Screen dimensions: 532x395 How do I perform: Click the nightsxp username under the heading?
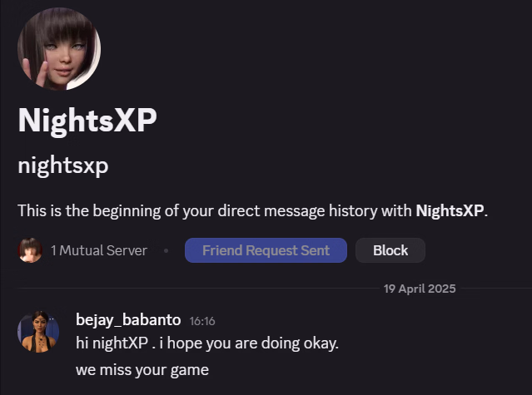click(x=62, y=165)
